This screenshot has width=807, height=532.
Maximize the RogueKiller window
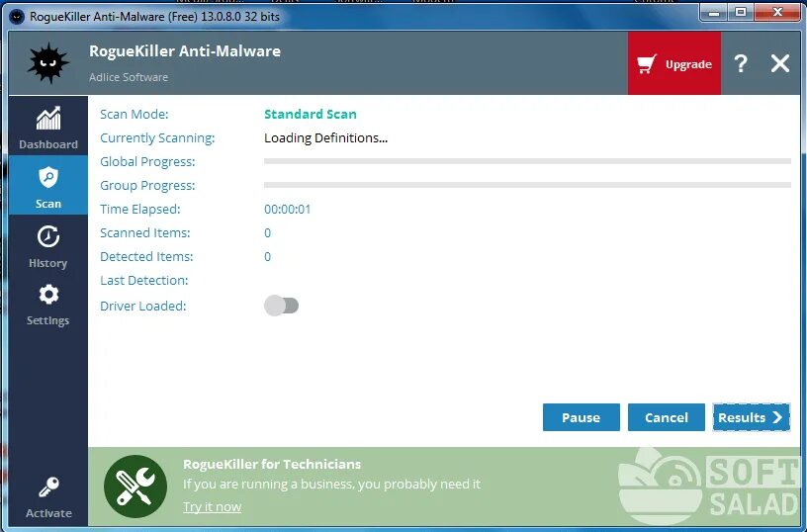tap(741, 12)
